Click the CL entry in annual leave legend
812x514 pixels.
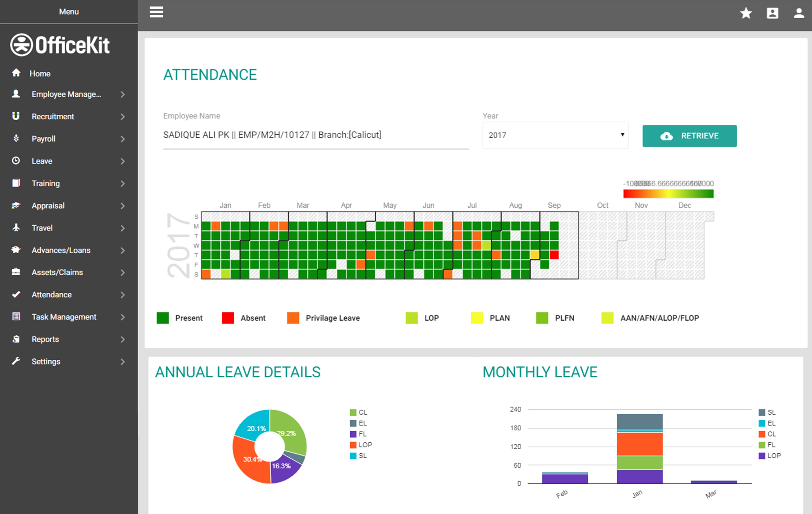358,412
